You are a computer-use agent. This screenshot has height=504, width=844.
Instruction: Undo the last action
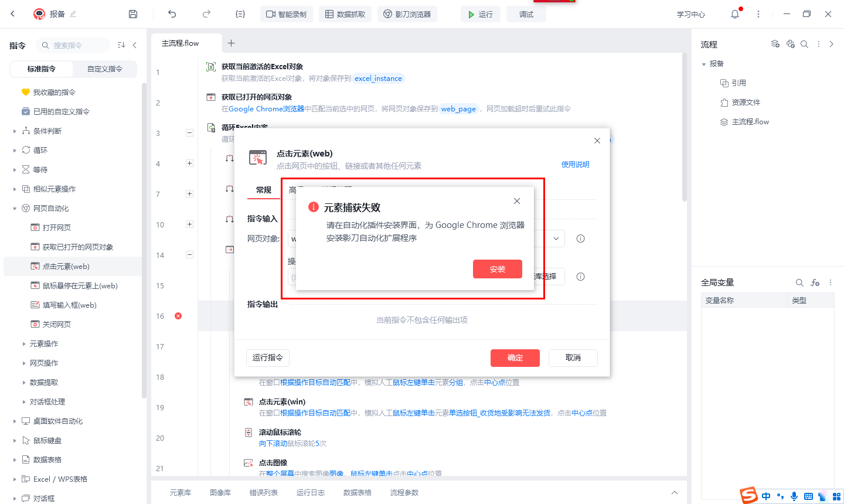coord(172,14)
